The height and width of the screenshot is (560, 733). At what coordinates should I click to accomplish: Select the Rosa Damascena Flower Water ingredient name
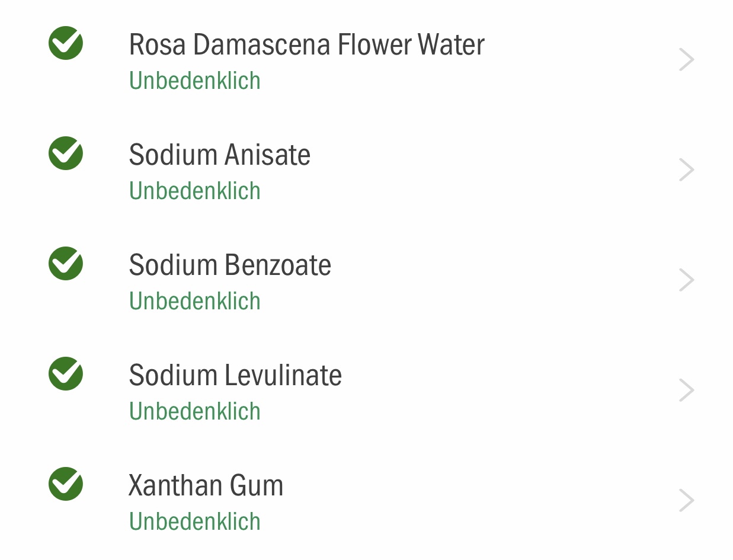coord(307,44)
